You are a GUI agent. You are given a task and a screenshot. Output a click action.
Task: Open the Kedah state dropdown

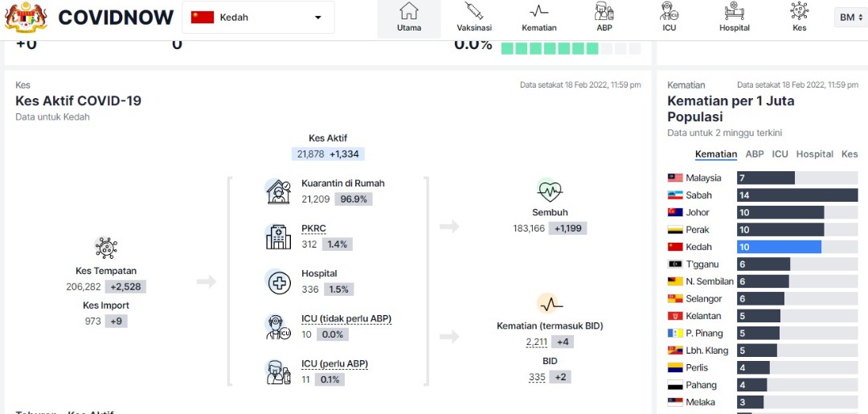[258, 17]
